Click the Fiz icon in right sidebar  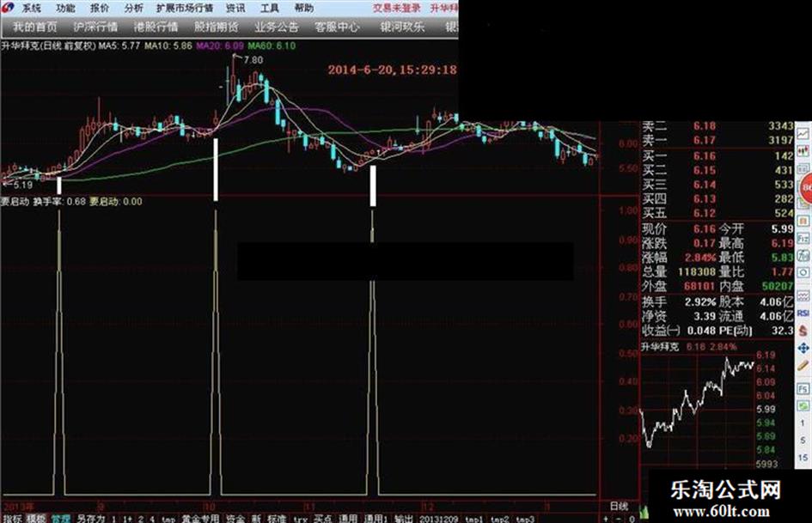803,238
